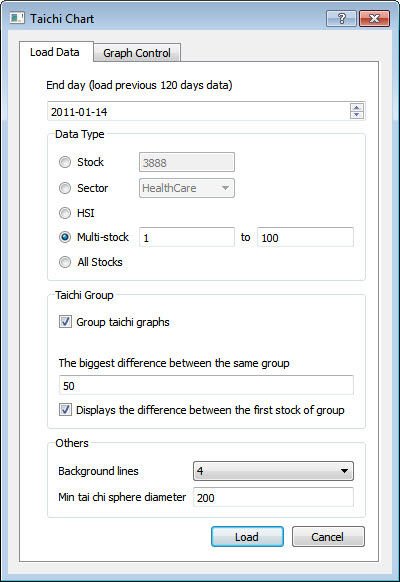Uncheck Group taichi graphs checkbox
Viewport: 400px width, 582px height.
65,322
